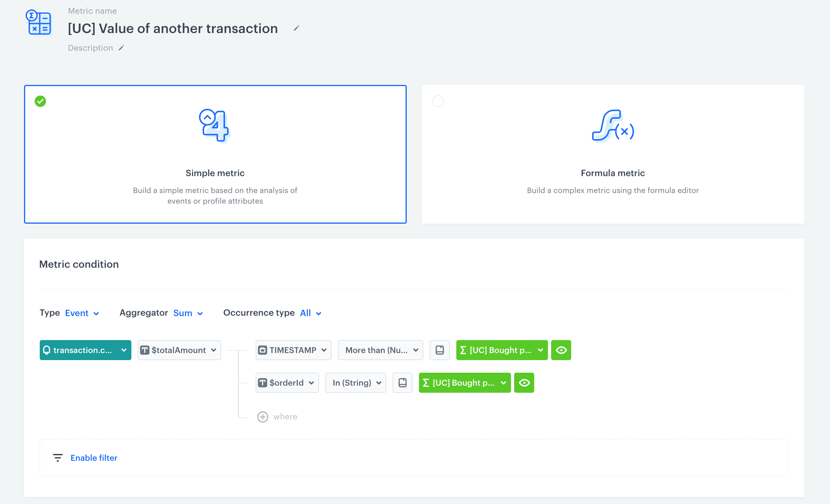
Task: Toggle the eye preview on the TIMESTAMP metric
Action: point(561,350)
